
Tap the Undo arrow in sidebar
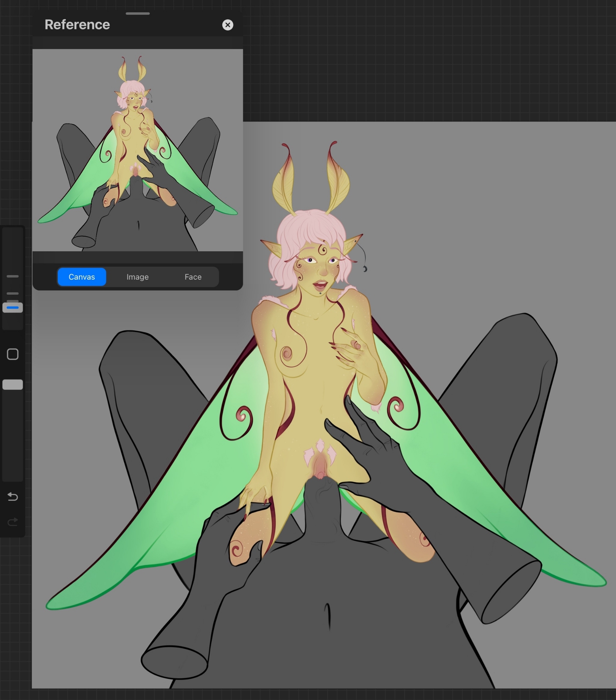(13, 497)
